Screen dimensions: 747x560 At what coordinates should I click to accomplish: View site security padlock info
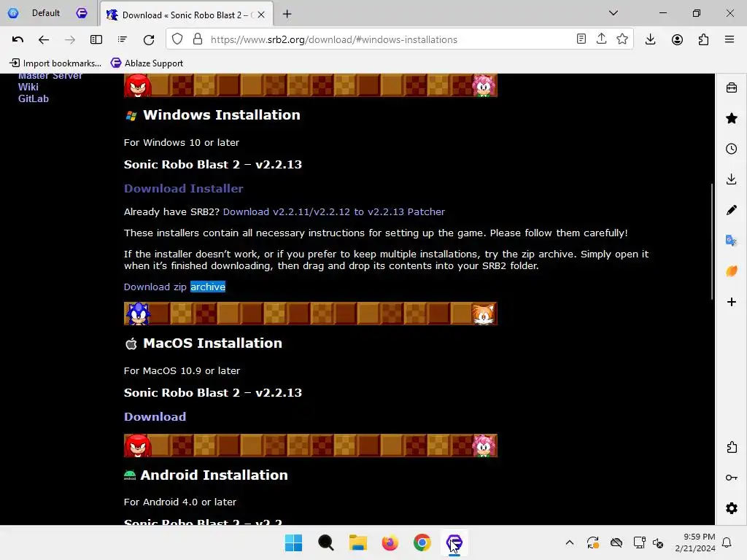[x=197, y=39]
